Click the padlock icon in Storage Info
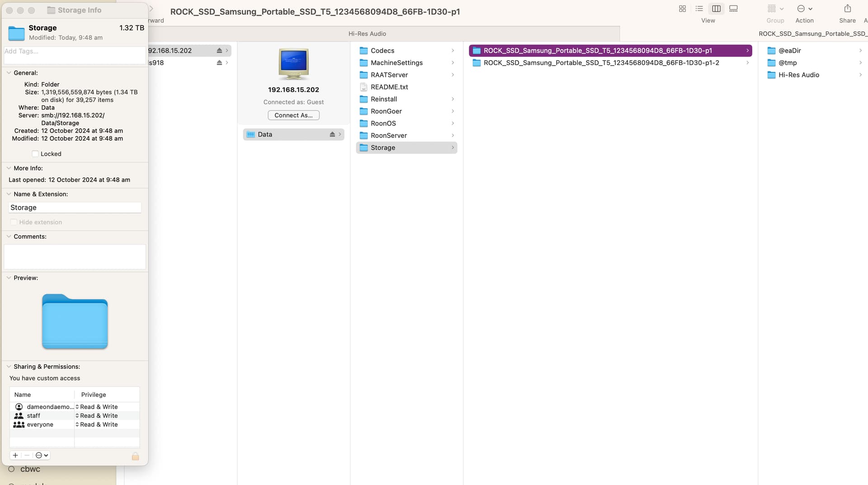Image resolution: width=868 pixels, height=485 pixels. [x=135, y=456]
